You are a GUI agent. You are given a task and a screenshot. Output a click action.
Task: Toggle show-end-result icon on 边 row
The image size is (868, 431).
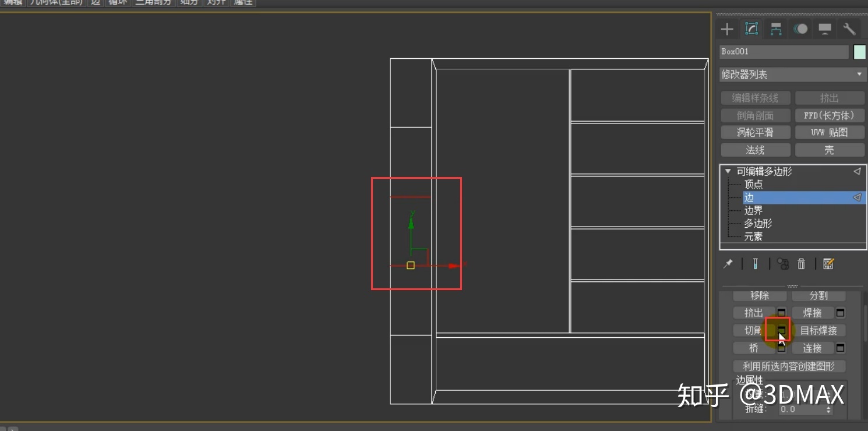click(x=857, y=197)
